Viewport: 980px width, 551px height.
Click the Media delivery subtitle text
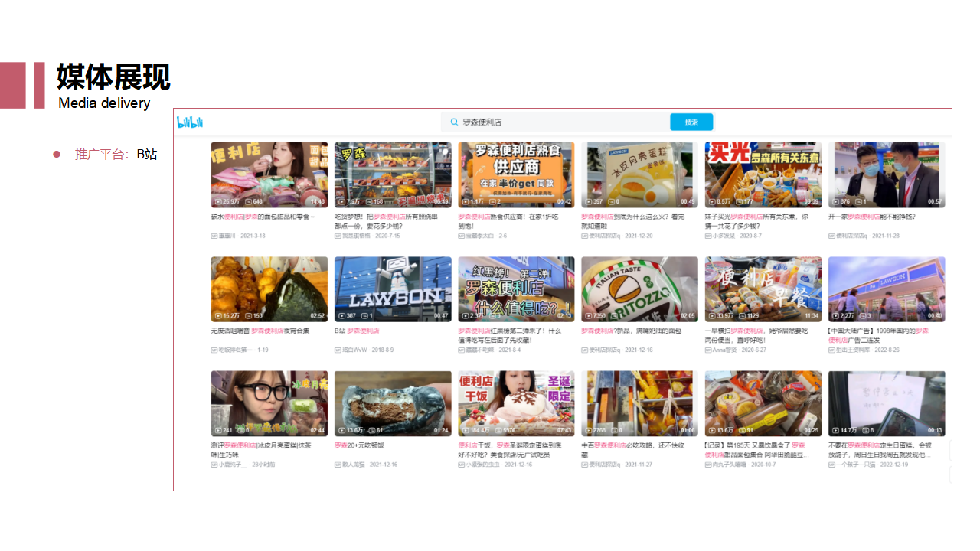[104, 103]
